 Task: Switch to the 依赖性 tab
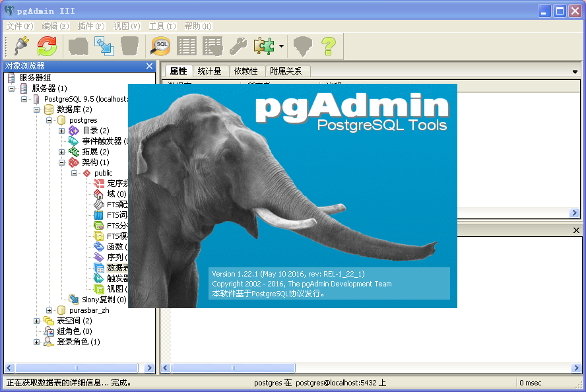pyautogui.click(x=246, y=71)
